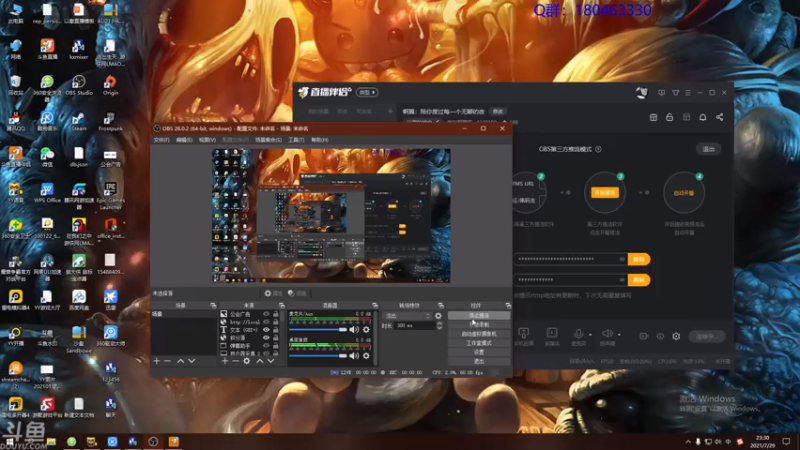The height and width of the screenshot is (450, 800).
Task: Open Mic/Aux audio settings gear
Action: 366,330
